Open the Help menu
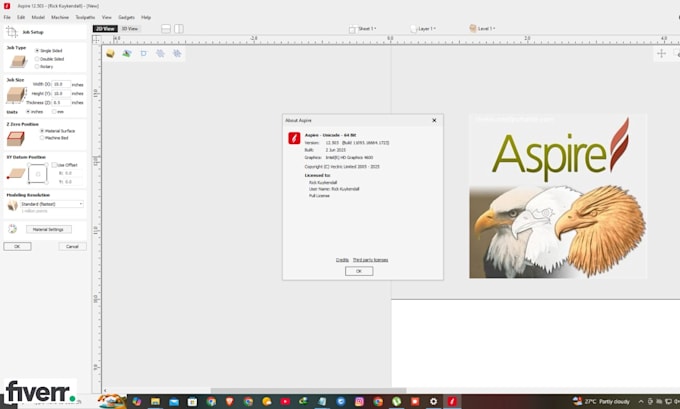Viewport: 680px width, 409px height. coord(146,17)
